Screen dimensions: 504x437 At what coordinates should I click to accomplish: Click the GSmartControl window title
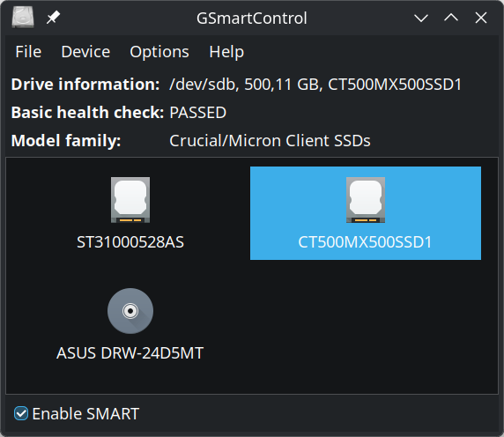(252, 19)
